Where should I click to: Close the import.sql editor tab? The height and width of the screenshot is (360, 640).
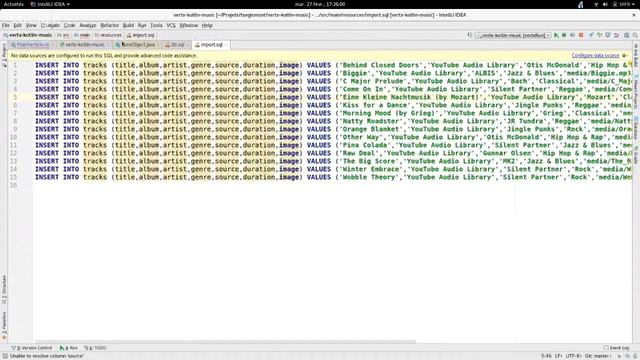click(227, 45)
